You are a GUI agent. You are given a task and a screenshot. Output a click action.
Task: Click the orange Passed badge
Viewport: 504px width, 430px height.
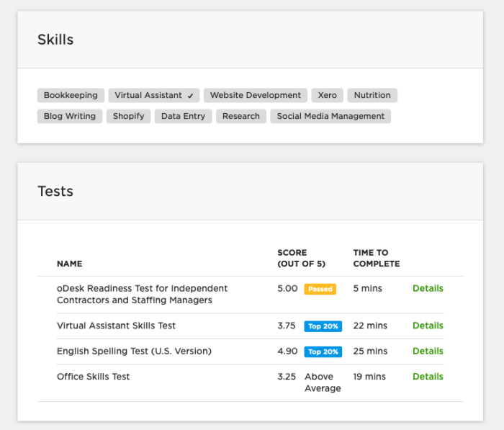(320, 289)
